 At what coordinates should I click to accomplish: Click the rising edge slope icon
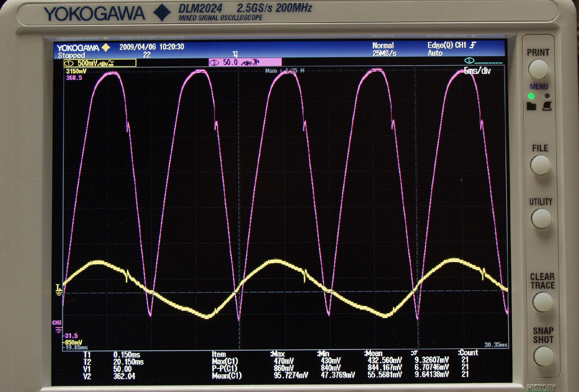tap(473, 45)
